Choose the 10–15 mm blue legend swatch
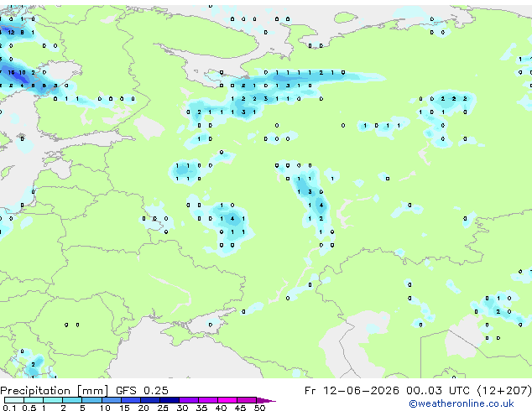This screenshot has width=532, height=411. click(x=111, y=400)
